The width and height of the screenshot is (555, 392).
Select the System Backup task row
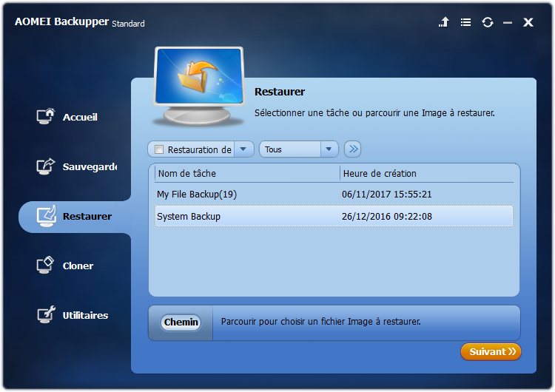pyautogui.click(x=334, y=216)
